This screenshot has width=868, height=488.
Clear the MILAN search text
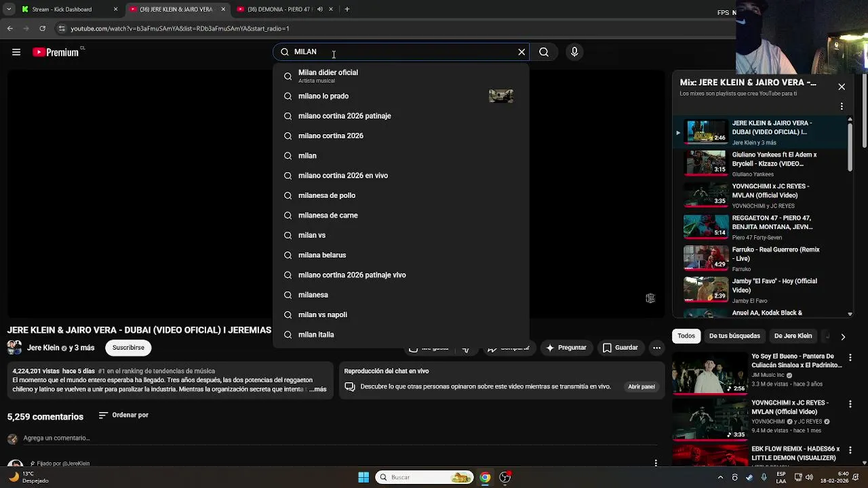click(521, 52)
